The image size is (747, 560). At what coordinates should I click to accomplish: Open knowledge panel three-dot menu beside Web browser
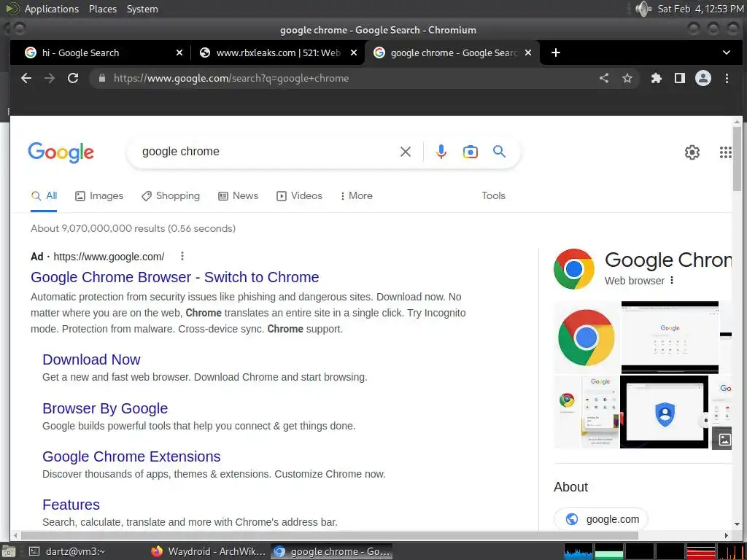[672, 280]
